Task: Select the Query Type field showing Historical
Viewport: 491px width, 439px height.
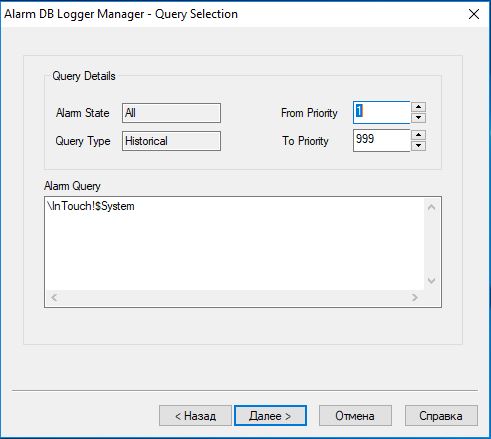Action: coord(171,141)
